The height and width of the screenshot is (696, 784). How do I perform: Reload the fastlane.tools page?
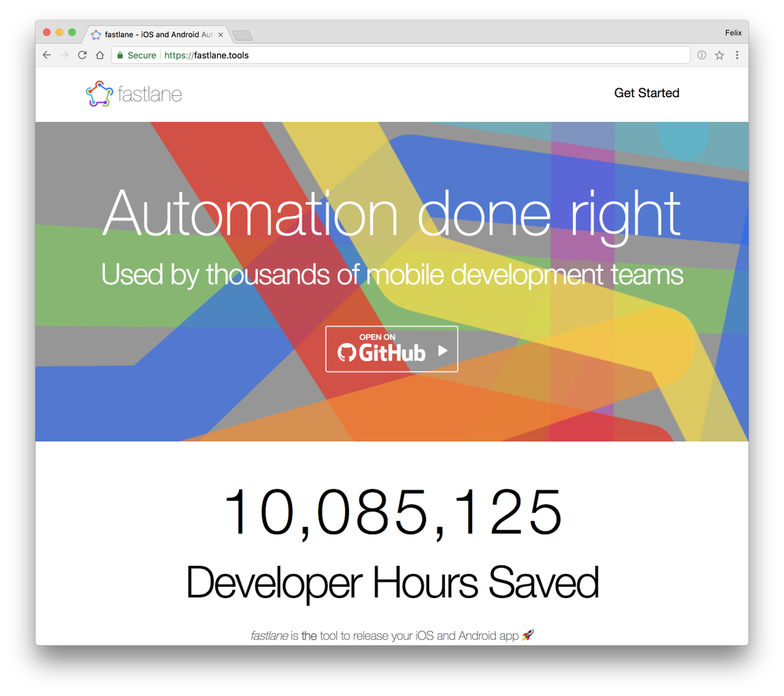[81, 55]
